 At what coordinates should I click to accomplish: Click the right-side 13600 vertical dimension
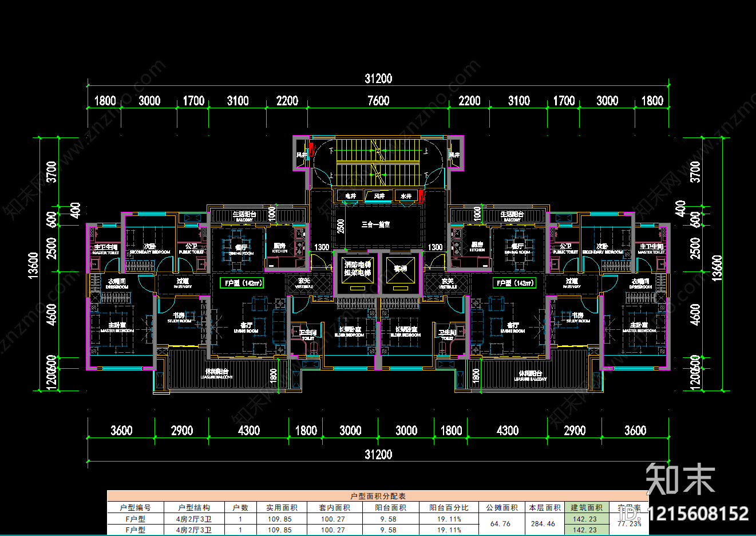click(x=718, y=267)
